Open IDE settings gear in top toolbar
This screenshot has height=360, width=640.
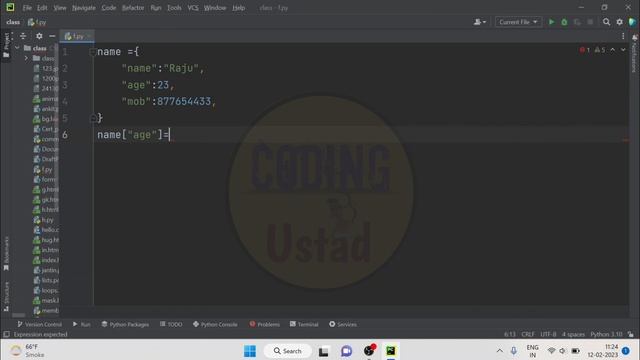point(620,22)
